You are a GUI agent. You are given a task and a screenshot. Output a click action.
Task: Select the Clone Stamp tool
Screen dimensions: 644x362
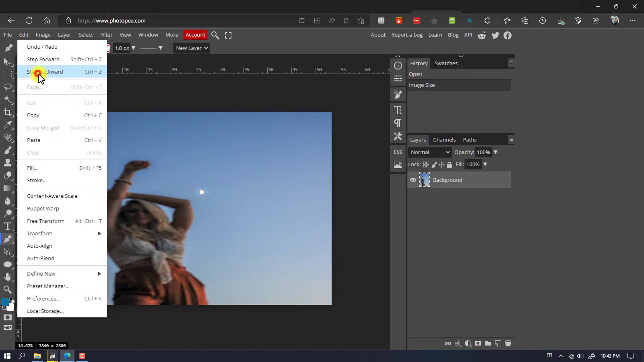pyautogui.click(x=8, y=163)
